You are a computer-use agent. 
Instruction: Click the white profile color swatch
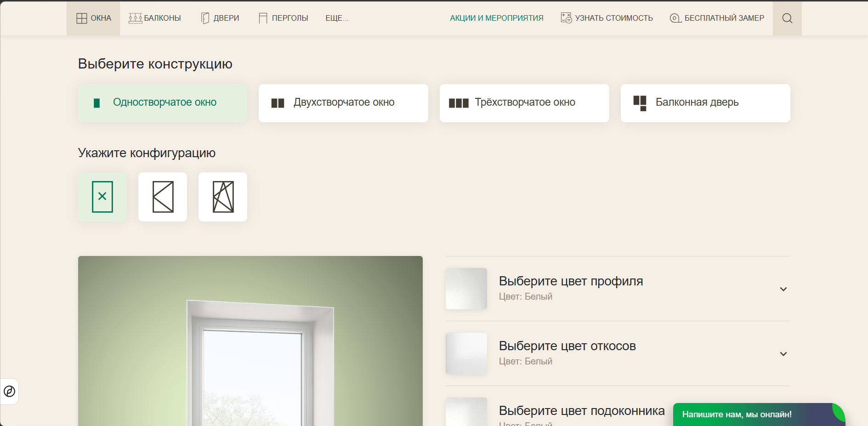coord(466,289)
